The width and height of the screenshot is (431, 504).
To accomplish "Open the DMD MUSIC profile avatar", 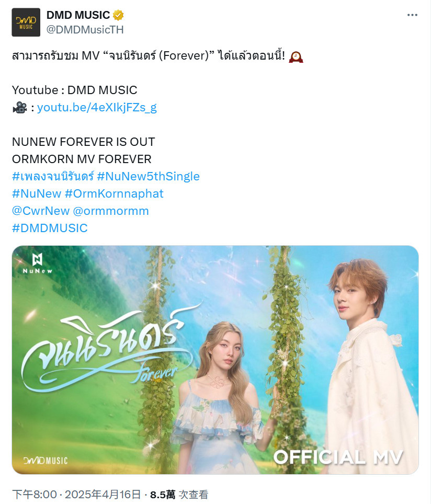I will tap(26, 22).
